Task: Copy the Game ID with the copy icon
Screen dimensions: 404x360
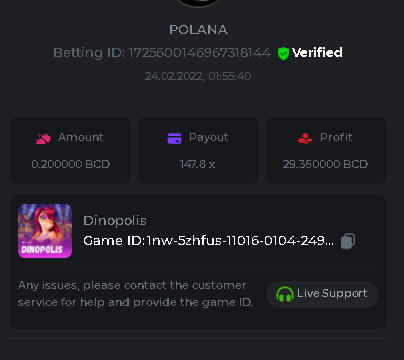Action: [x=348, y=241]
